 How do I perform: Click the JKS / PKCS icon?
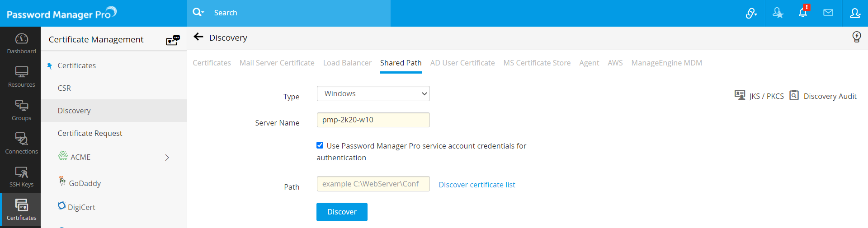coord(740,95)
